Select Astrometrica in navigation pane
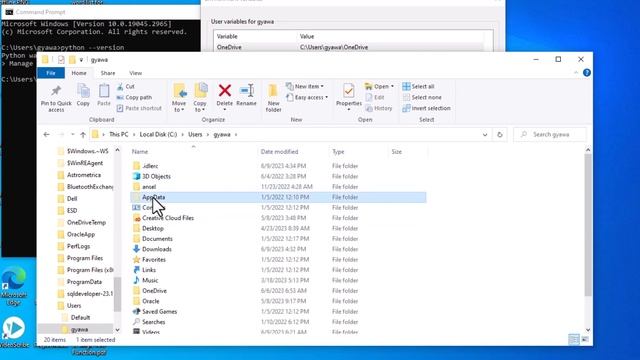Viewport: 640px width, 360px height. point(84,175)
